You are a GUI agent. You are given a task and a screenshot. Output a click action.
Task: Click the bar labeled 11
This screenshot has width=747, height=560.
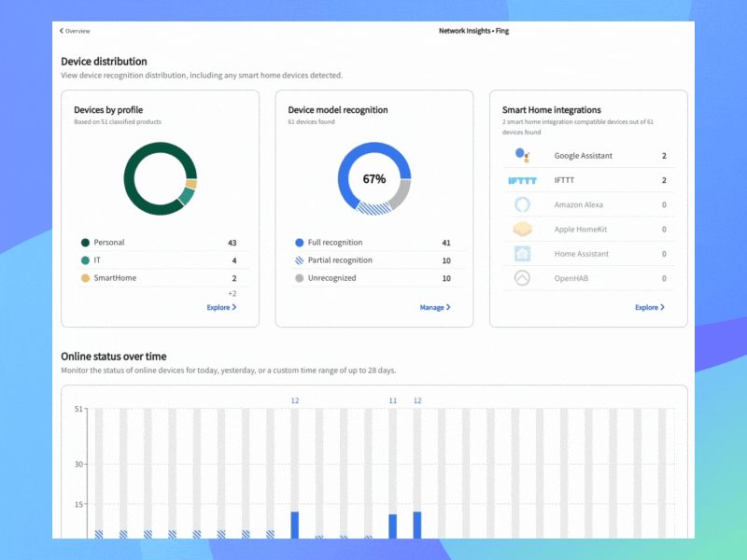(x=392, y=526)
